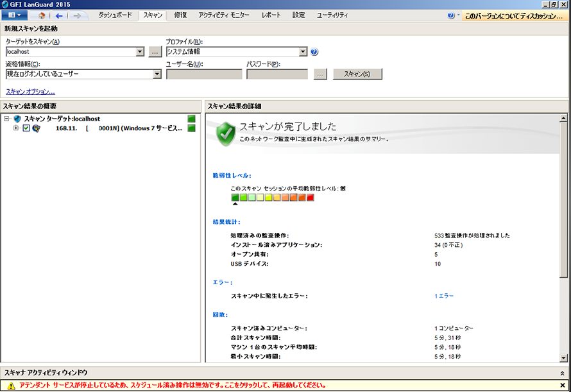571x392 pixels.
Task: Open the profile dropdown
Action: coord(303,52)
